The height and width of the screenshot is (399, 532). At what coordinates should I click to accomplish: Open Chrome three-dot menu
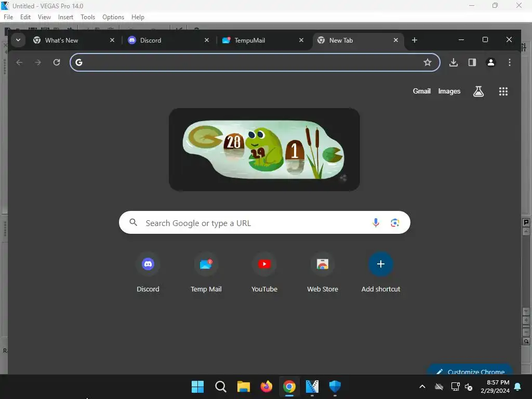pos(510,62)
